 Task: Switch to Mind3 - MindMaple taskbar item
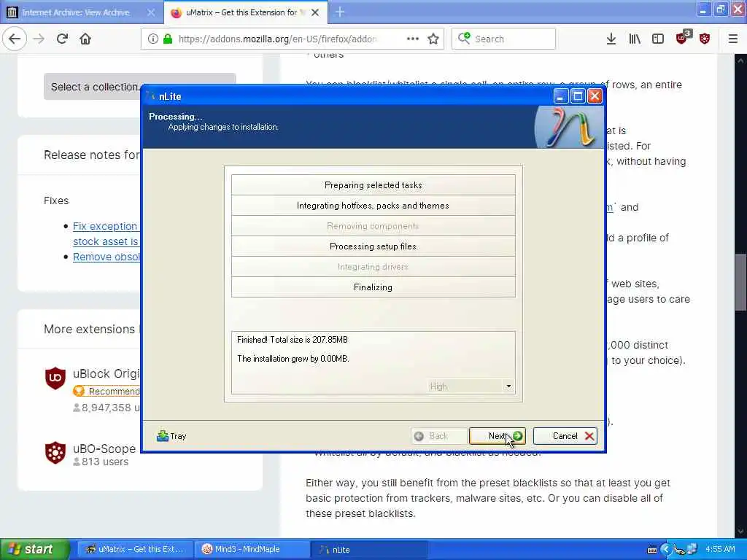click(x=252, y=549)
